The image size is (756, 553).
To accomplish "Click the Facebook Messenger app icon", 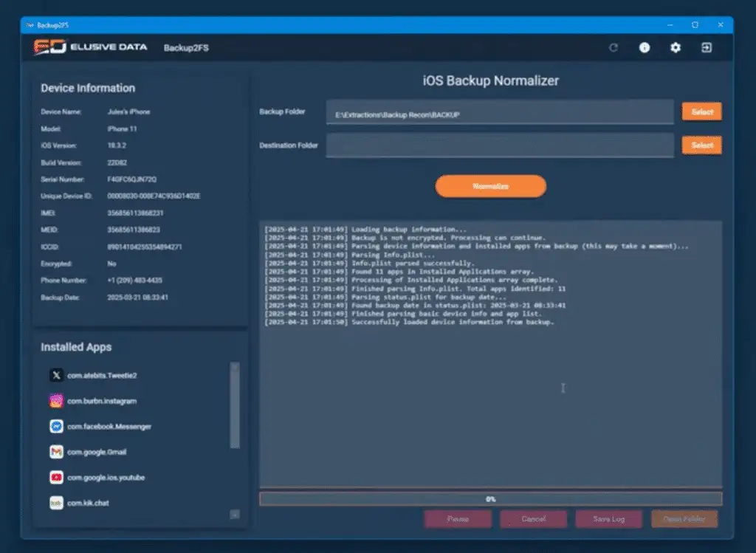I will tap(57, 426).
